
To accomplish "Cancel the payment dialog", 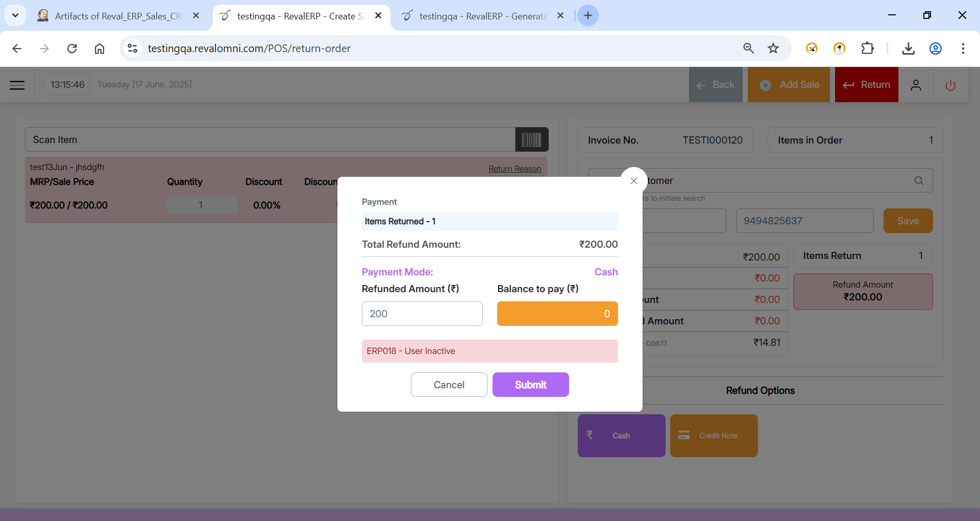I will 449,385.
